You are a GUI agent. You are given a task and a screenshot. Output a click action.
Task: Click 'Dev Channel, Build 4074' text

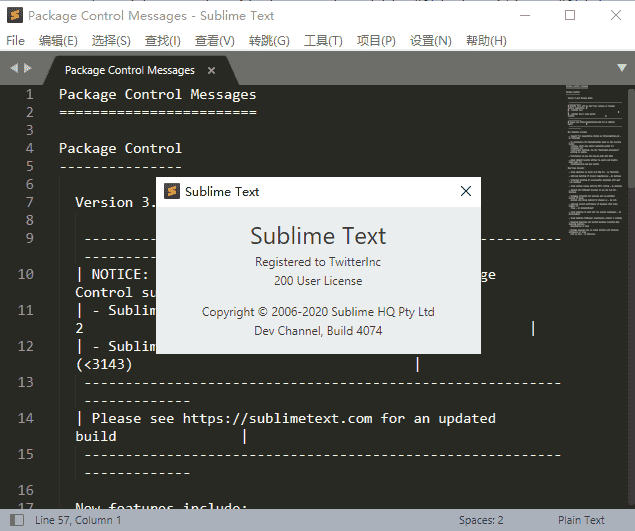318,331
